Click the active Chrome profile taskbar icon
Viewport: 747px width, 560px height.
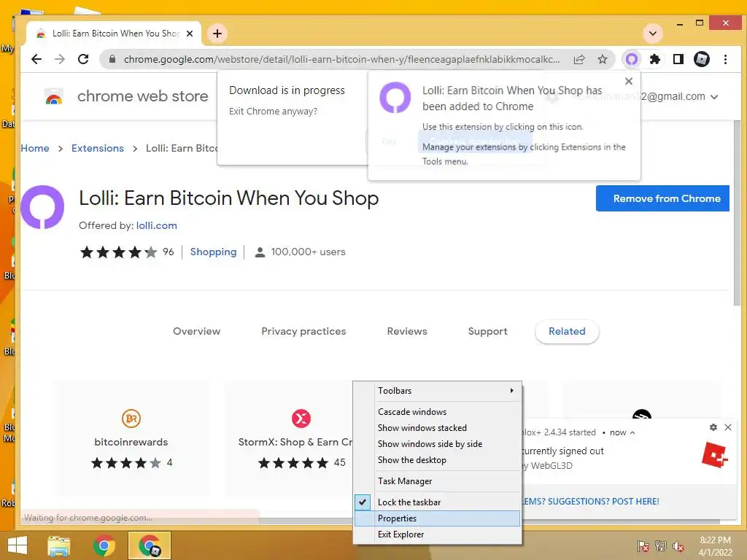pos(150,545)
